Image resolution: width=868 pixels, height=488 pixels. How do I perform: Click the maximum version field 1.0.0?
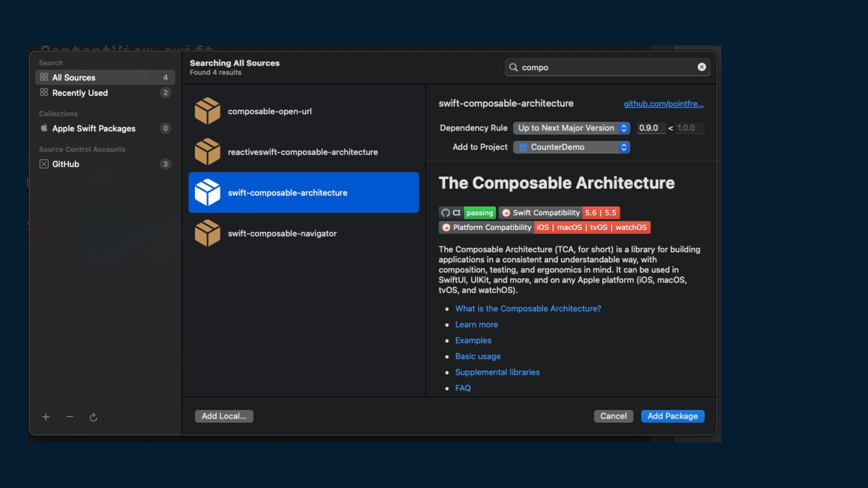coord(689,128)
